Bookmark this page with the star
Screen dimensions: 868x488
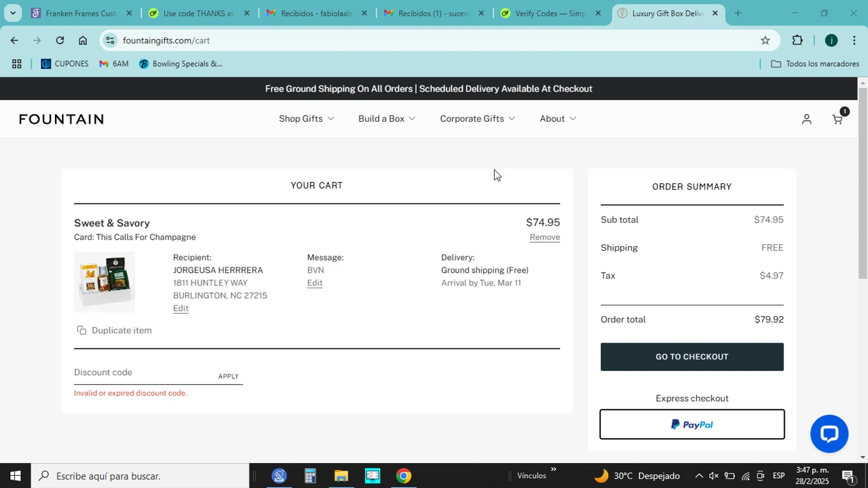tap(765, 41)
